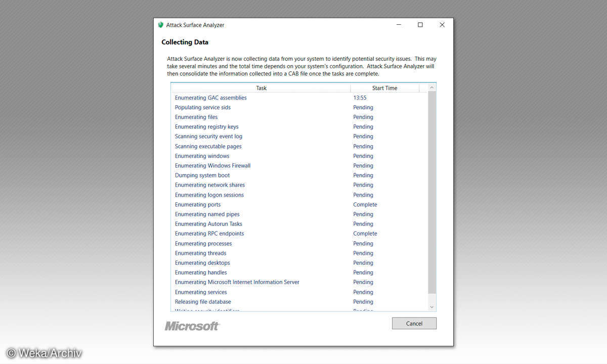Click the 13:55 start time value
The image size is (607, 364).
(360, 98)
